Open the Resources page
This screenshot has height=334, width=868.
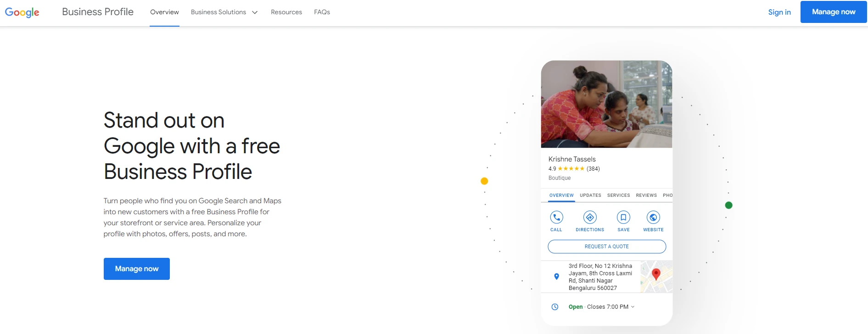pyautogui.click(x=286, y=12)
